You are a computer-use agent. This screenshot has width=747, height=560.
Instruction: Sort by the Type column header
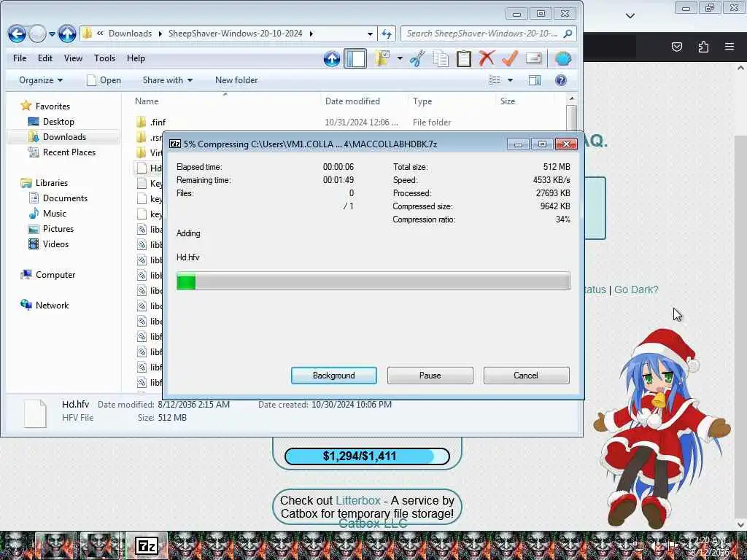[452, 101]
